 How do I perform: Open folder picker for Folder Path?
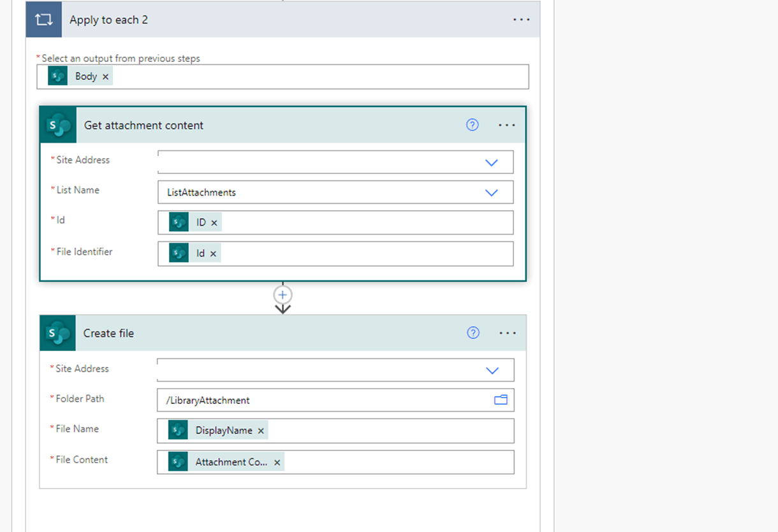[x=501, y=400]
